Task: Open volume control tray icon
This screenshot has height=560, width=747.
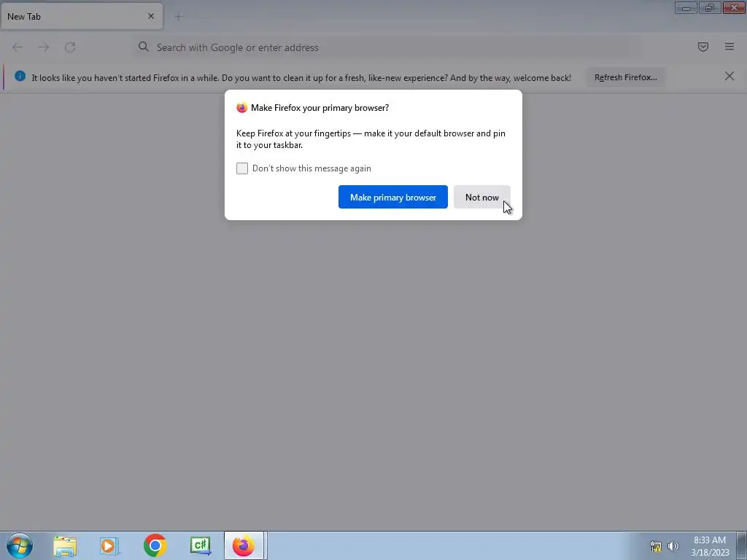Action: click(x=673, y=546)
